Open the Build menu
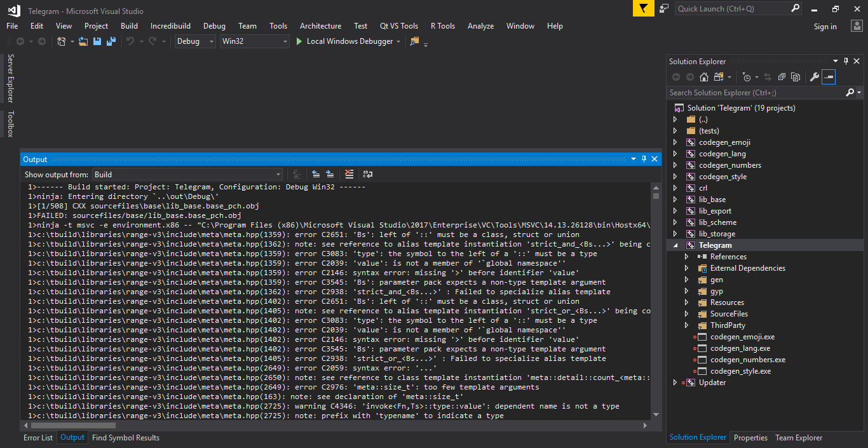 (x=129, y=26)
